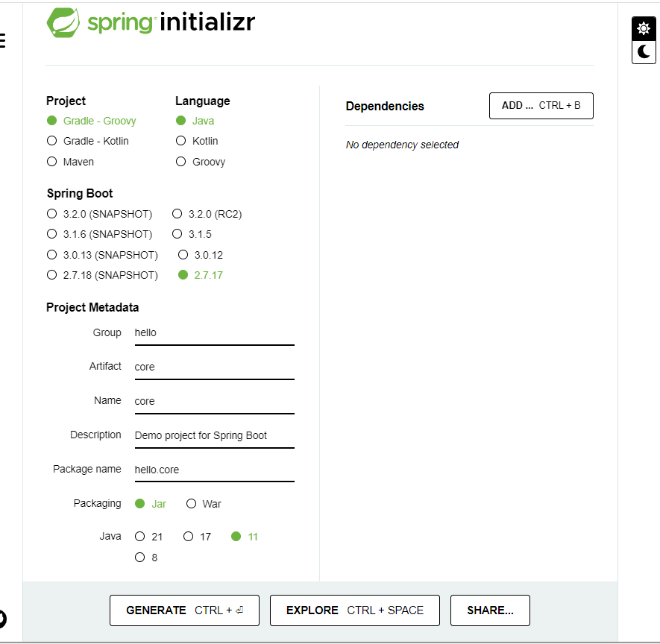This screenshot has height=644, width=660.
Task: Click 'No dependency selected' text
Action: tap(402, 145)
